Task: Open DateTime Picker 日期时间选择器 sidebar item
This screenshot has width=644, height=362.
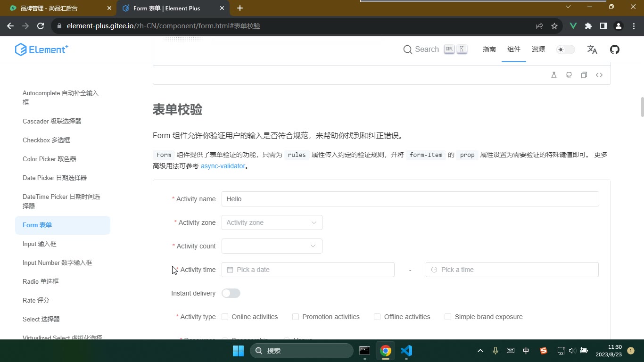Action: click(62, 201)
